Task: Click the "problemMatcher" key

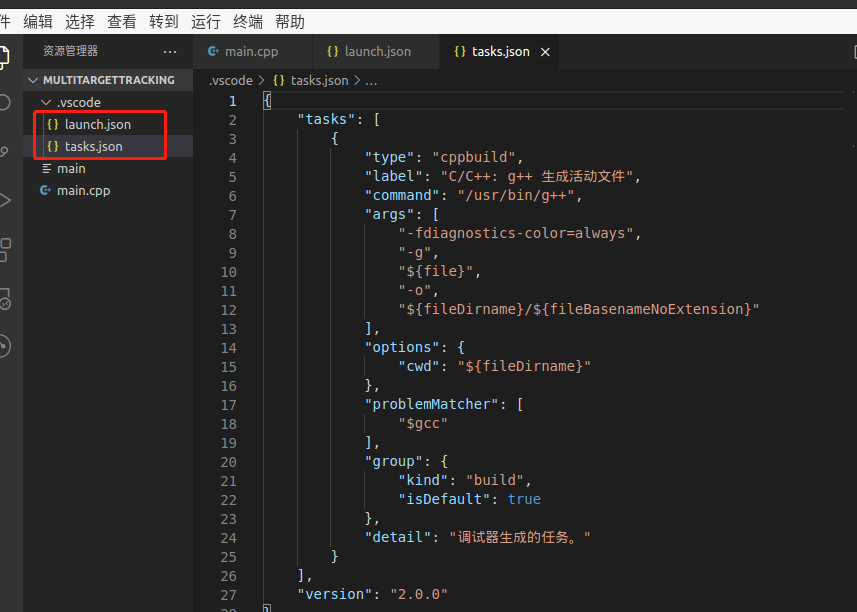Action: [x=432, y=404]
